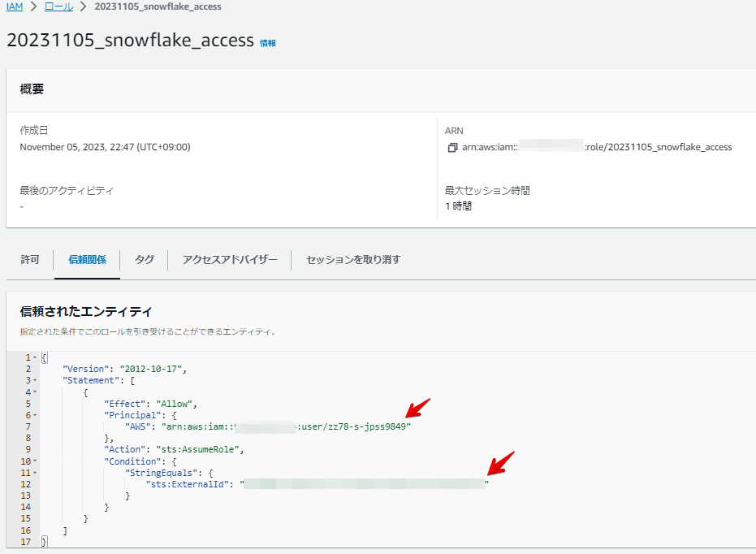Collapse Condition fold arrow on line 10
Screen dimensions: 756x554
pos(35,461)
